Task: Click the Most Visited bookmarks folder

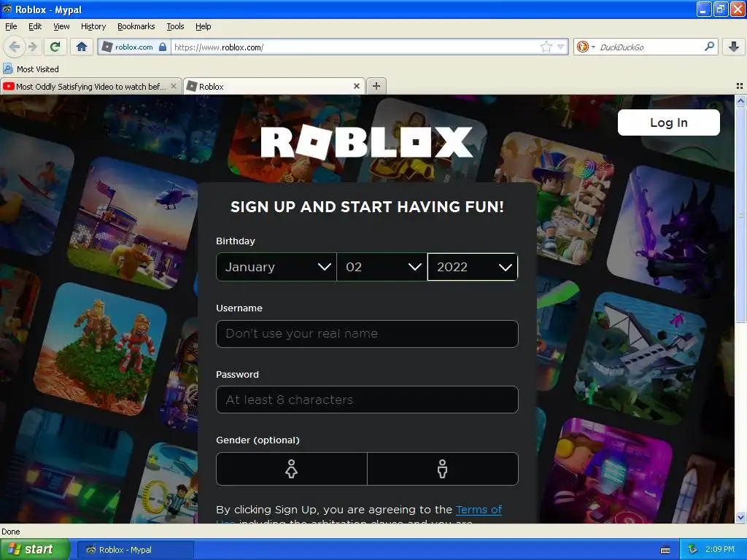Action: pos(31,69)
